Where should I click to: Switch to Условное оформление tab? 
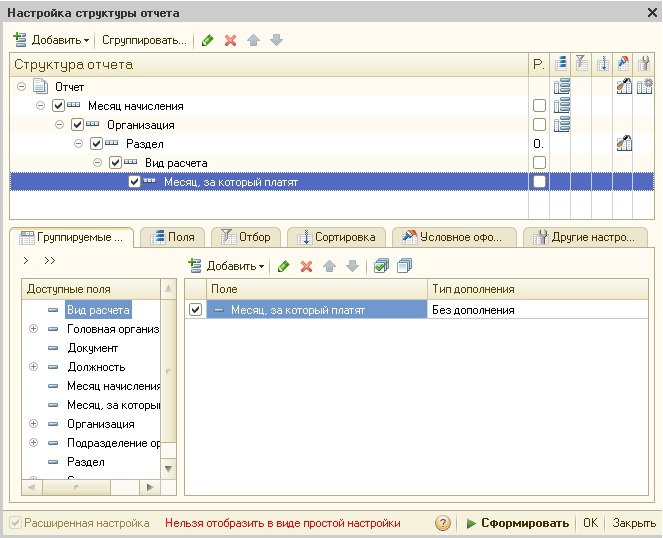(454, 237)
